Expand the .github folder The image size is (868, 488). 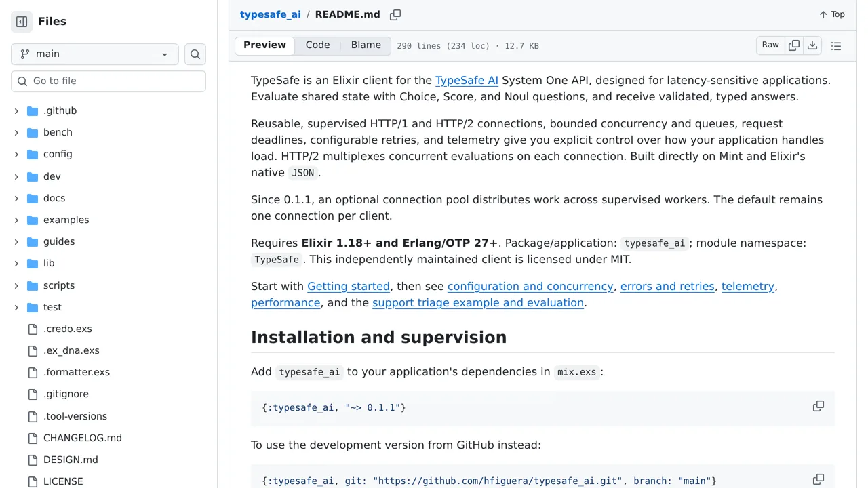pos(16,110)
